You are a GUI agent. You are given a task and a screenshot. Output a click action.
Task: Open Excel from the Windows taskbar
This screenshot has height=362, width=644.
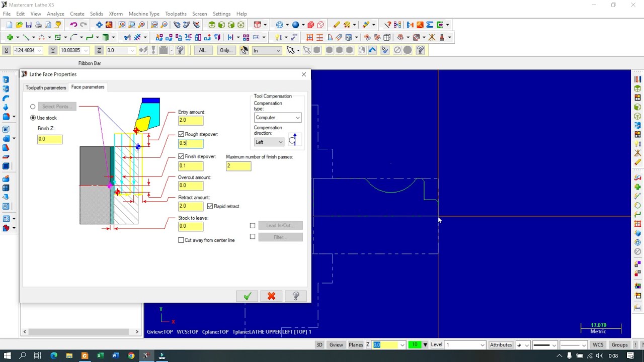coord(100,355)
